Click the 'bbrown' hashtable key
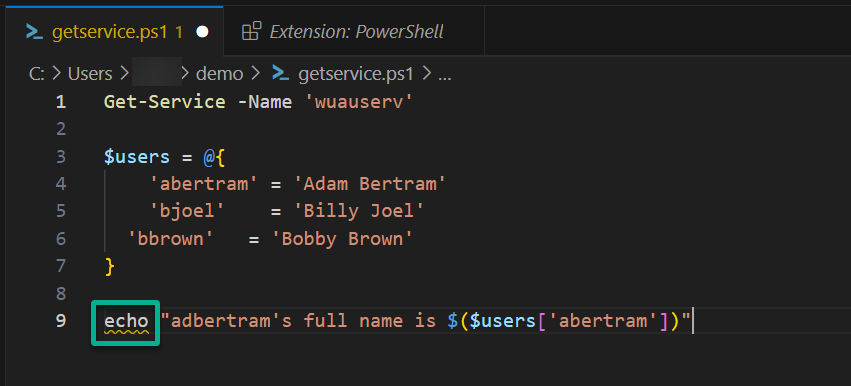The width and height of the screenshot is (851, 386). pos(170,238)
